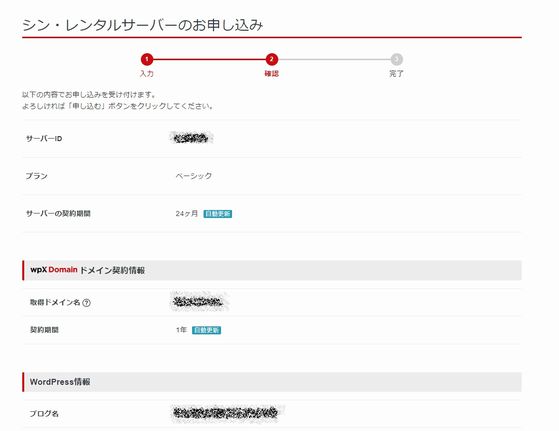Viewport: 559px width, 431px height.
Task: Click the WordPress情報 section header
Action: click(x=272, y=382)
